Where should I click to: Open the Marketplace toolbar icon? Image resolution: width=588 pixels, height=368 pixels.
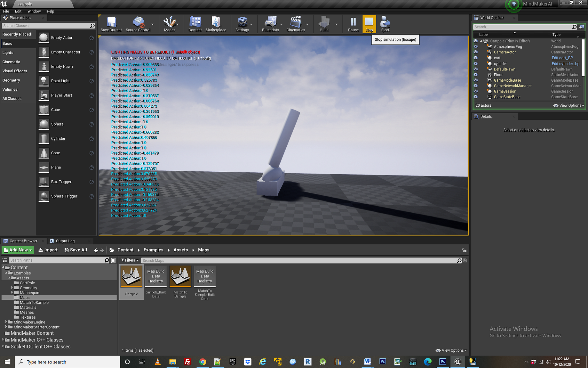pos(216,24)
